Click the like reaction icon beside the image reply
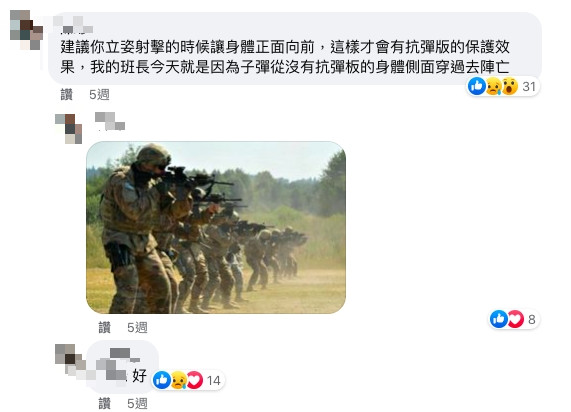Viewport: 571px width, 412px height. pyautogui.click(x=499, y=319)
